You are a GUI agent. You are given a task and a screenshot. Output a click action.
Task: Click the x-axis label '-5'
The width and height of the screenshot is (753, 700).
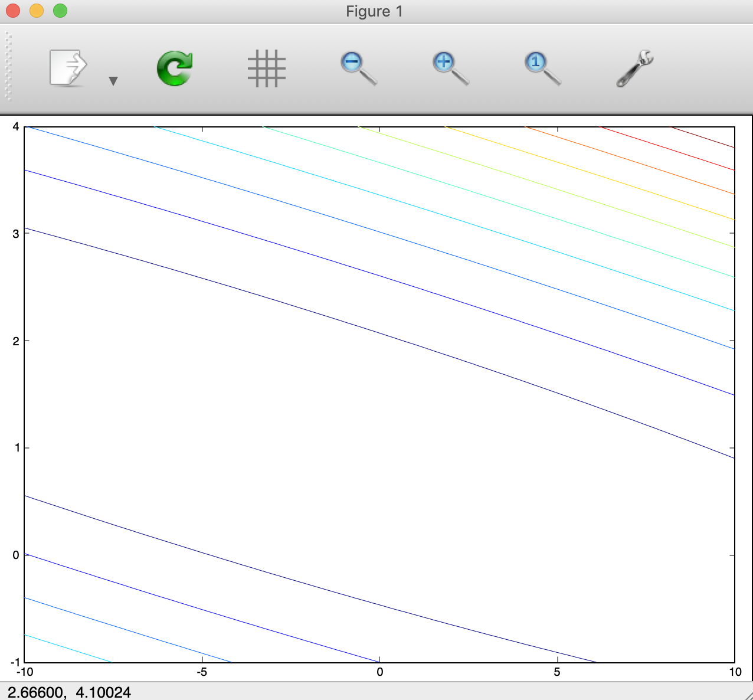(x=202, y=672)
